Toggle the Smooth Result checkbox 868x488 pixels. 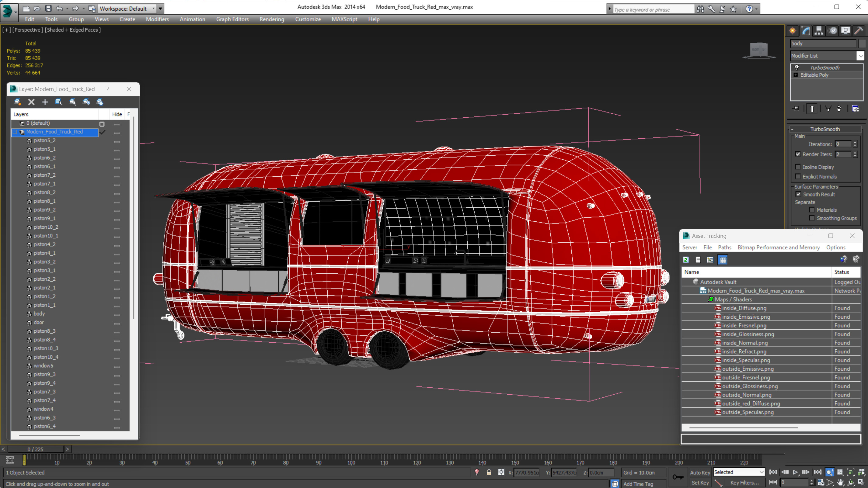[x=798, y=194]
